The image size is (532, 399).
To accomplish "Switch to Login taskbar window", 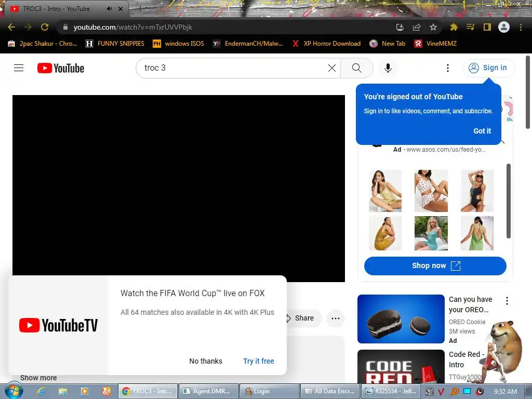I will pyautogui.click(x=269, y=391).
